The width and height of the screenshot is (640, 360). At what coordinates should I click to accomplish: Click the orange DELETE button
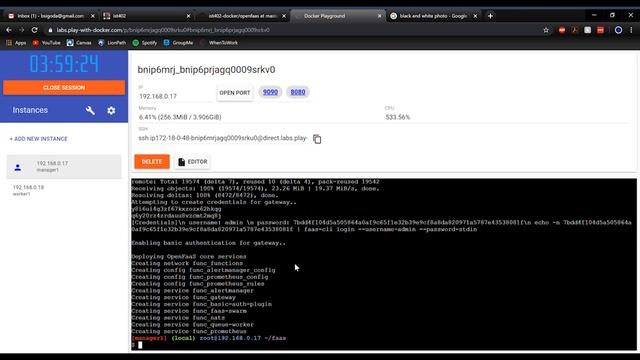152,162
